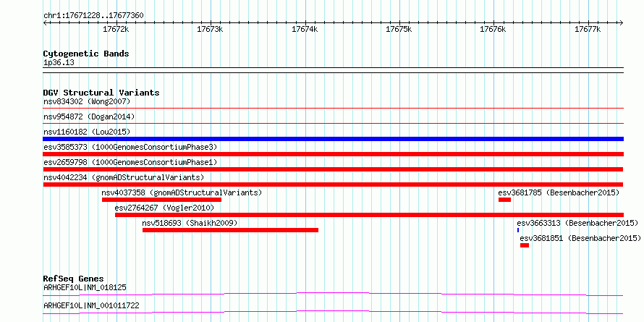Open esv3681851 (Besenbacher2015) label
The width and height of the screenshot is (644, 322).
[580, 238]
